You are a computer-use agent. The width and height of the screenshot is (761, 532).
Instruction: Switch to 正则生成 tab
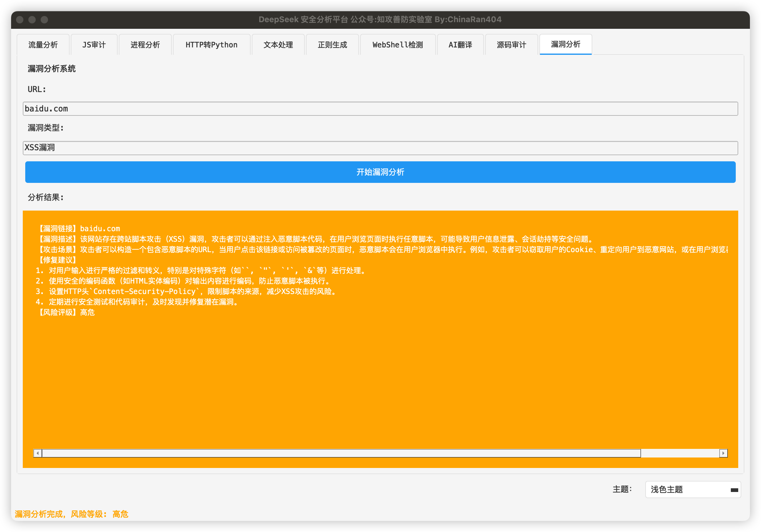point(332,45)
